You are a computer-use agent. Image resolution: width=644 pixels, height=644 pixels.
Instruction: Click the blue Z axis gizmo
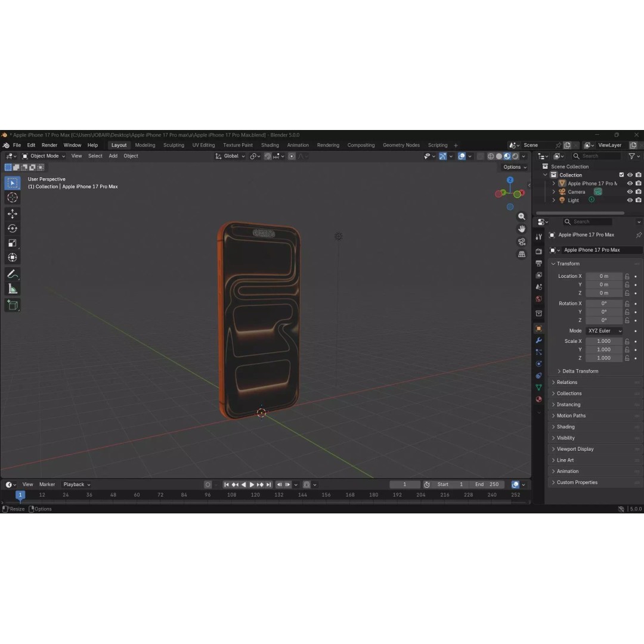[510, 180]
